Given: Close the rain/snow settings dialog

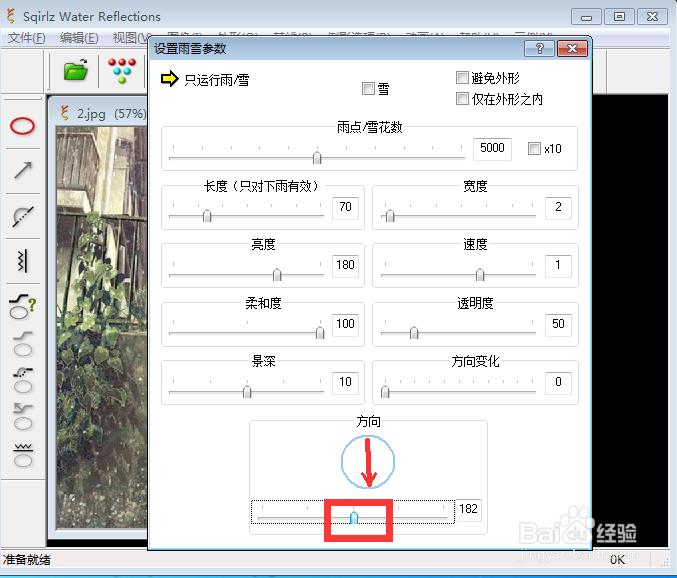Looking at the screenshot, I should point(572,48).
